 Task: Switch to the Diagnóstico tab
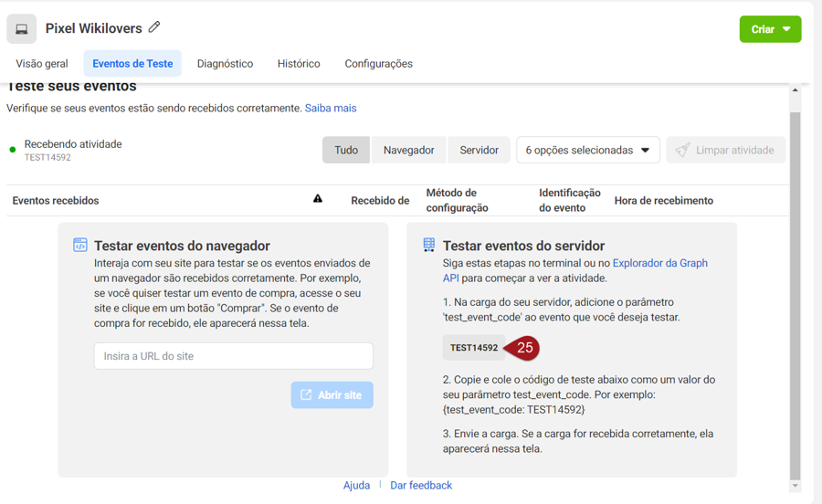tap(225, 64)
